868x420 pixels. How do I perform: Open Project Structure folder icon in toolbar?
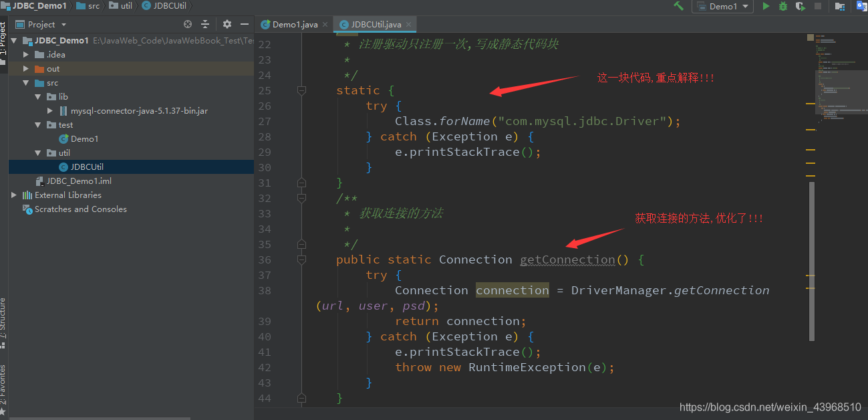coord(841,6)
